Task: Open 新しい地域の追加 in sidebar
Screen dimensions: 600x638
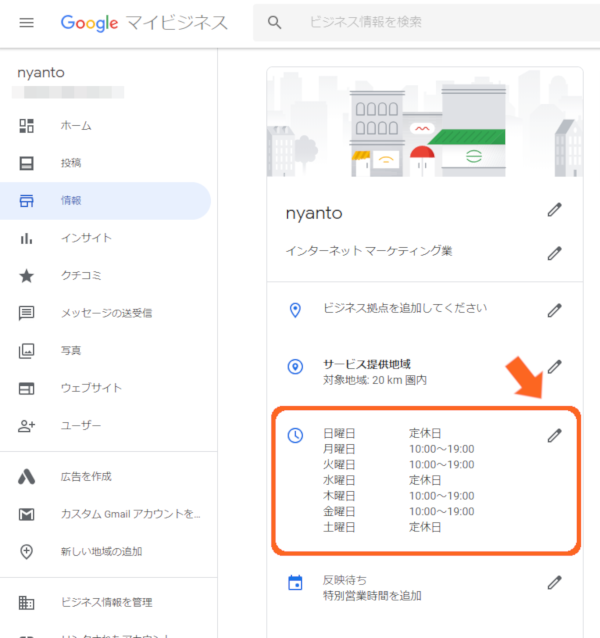Action: coord(105,552)
